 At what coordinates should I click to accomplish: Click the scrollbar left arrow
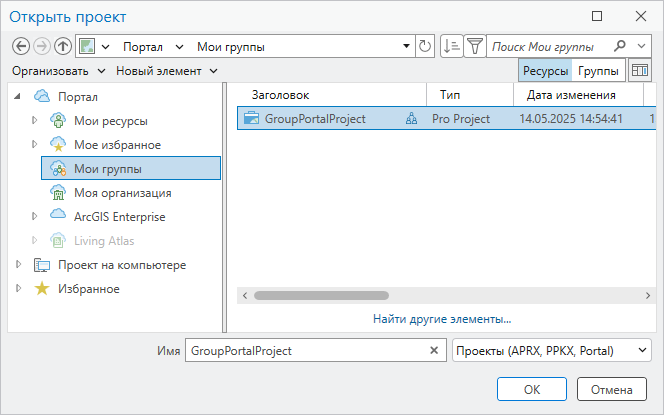point(245,296)
